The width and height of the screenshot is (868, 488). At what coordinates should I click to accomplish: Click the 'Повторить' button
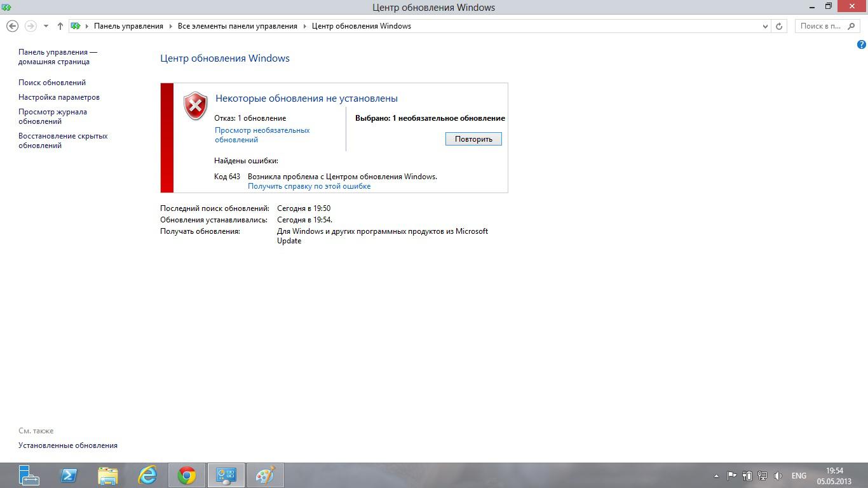(x=473, y=139)
